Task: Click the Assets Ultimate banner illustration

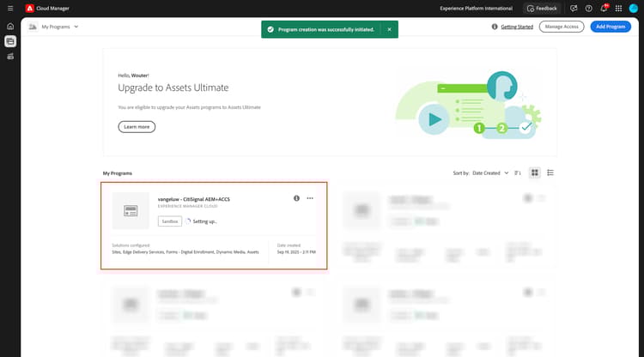Action: click(x=468, y=105)
